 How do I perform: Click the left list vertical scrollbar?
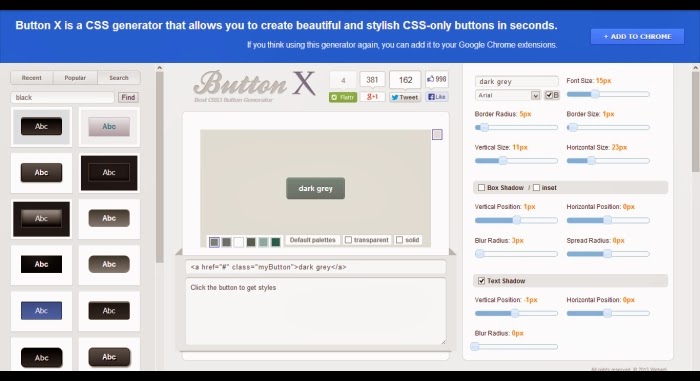click(x=160, y=167)
